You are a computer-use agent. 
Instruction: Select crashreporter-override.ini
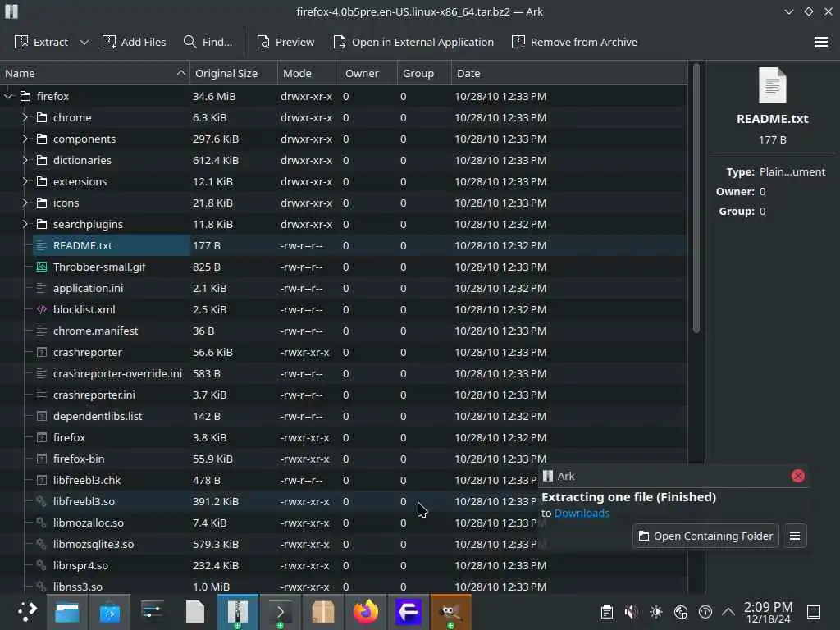coord(117,373)
